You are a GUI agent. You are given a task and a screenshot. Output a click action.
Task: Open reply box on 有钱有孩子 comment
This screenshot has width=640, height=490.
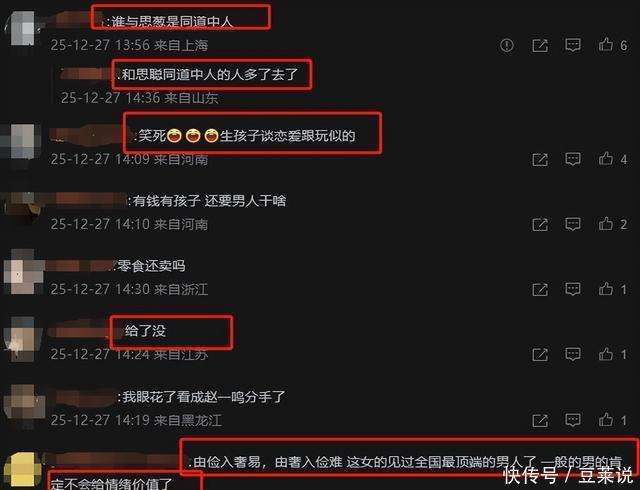click(573, 224)
